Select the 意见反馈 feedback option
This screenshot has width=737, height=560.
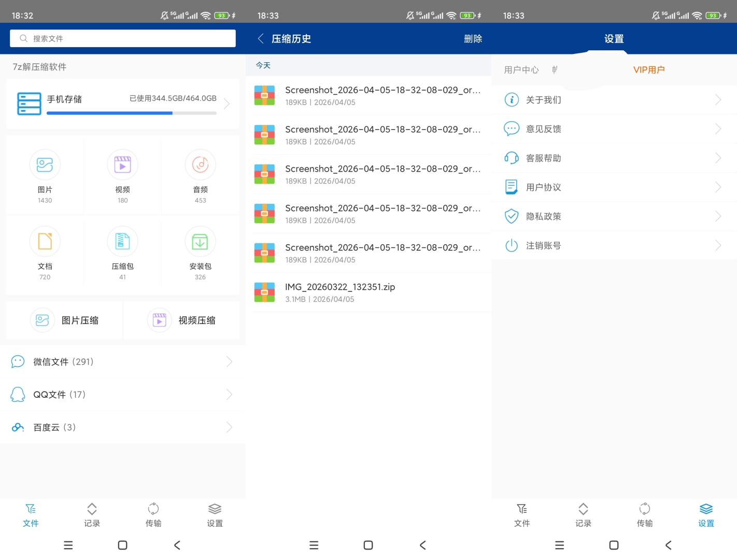[x=614, y=129]
